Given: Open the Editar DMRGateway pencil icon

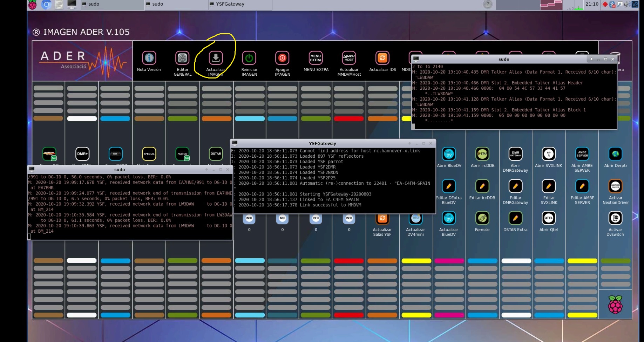Looking at the screenshot, I should click(x=515, y=186).
